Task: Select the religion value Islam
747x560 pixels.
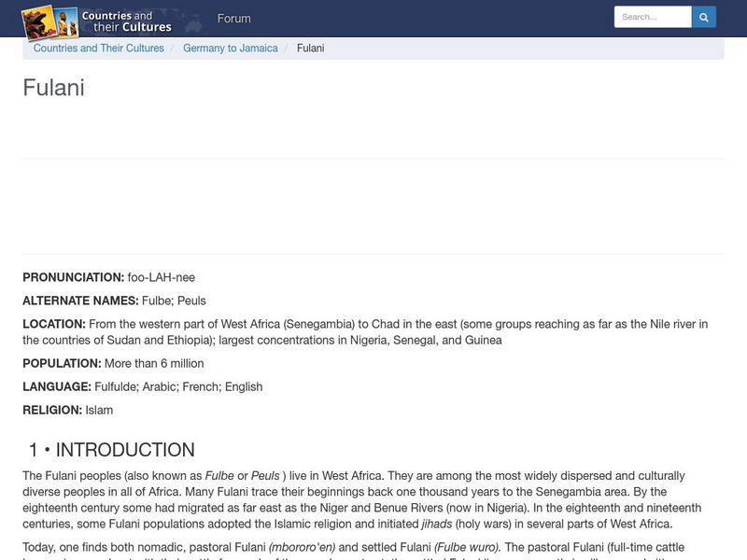Action: pyautogui.click(x=99, y=410)
